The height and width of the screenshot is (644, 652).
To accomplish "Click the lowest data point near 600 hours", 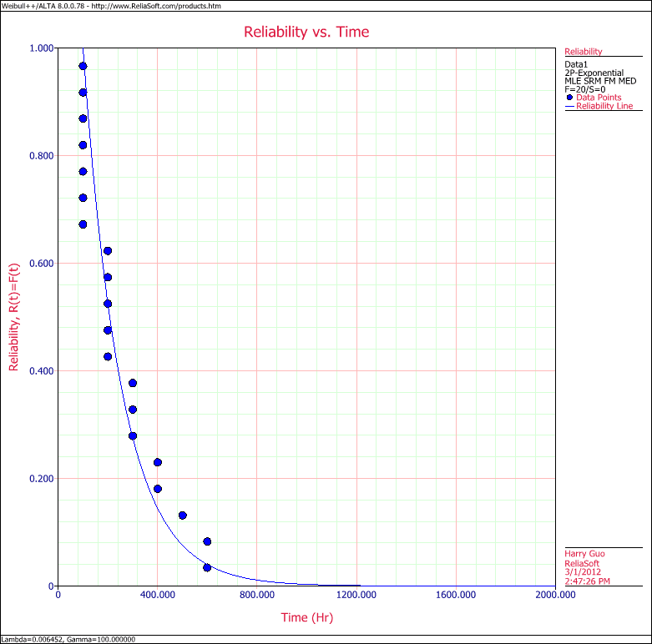I will [207, 567].
